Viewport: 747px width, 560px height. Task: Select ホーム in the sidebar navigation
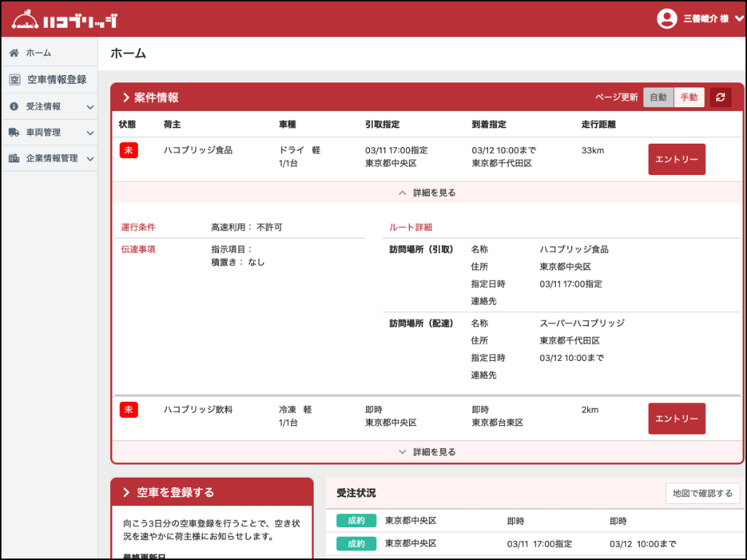(35, 52)
